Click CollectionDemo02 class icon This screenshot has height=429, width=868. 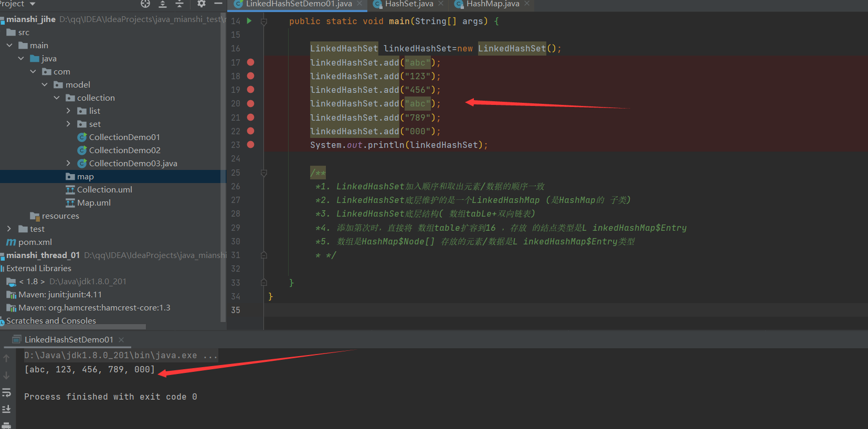[x=82, y=151]
